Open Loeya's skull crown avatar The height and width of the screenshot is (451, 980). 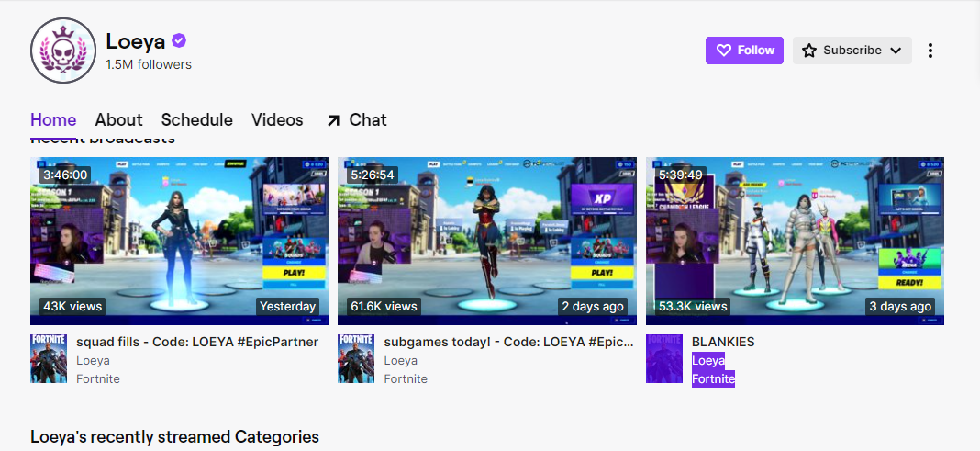click(63, 51)
